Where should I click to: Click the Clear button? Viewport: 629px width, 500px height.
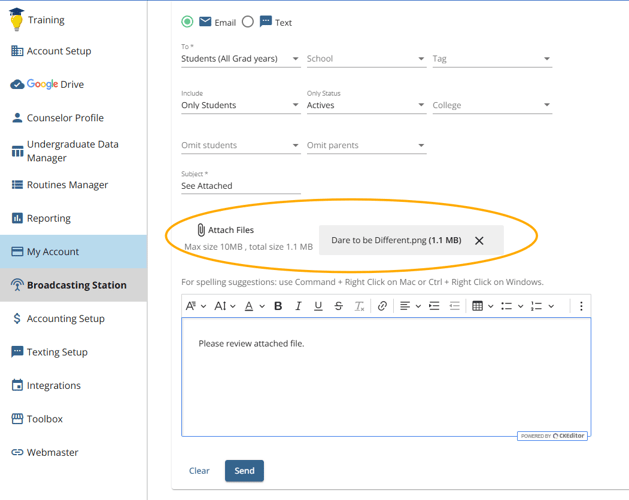[x=199, y=470]
